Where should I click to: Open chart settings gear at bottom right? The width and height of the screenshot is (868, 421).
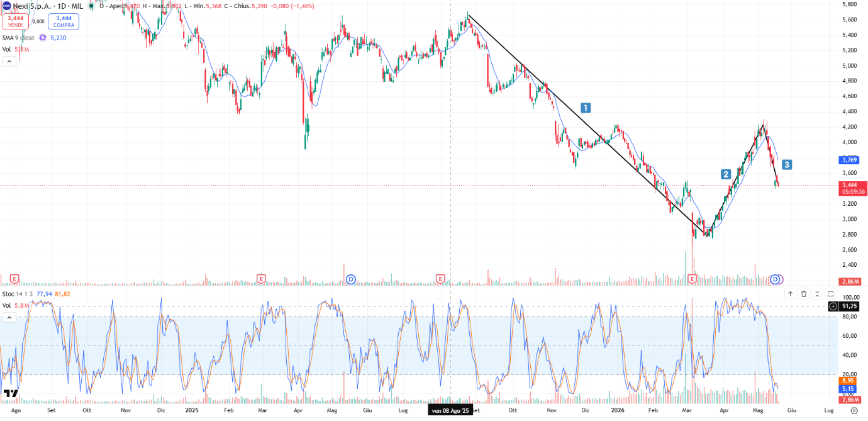854,410
